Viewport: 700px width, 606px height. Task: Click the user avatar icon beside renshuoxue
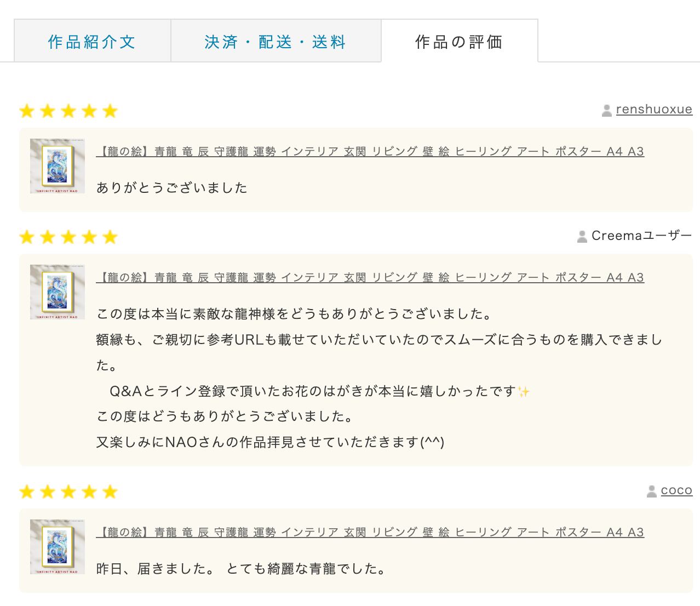tap(607, 110)
